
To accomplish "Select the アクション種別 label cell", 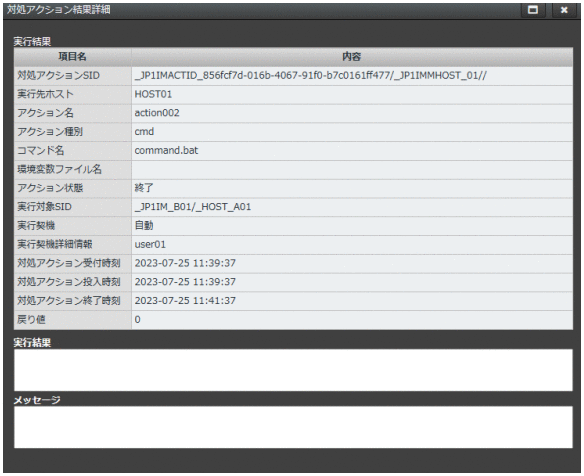I will [73, 132].
